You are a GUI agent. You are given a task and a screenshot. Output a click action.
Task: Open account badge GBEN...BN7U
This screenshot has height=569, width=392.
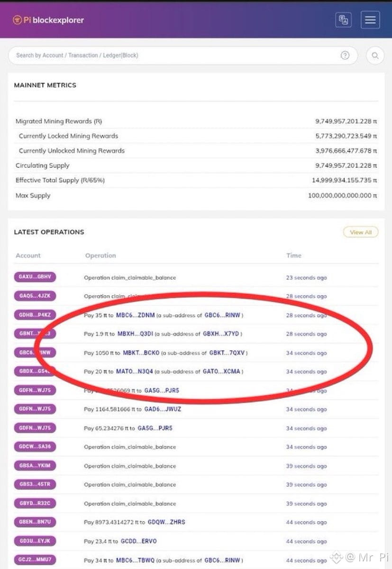pyautogui.click(x=35, y=522)
